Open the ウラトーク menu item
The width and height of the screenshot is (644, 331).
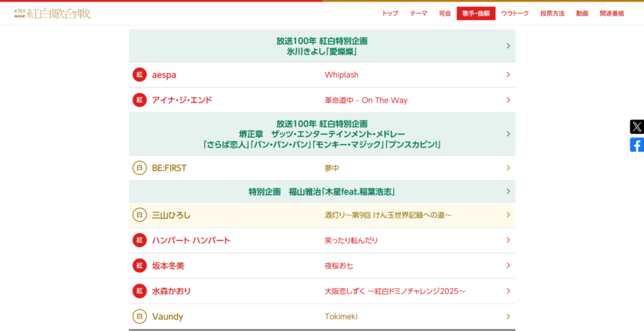(514, 13)
